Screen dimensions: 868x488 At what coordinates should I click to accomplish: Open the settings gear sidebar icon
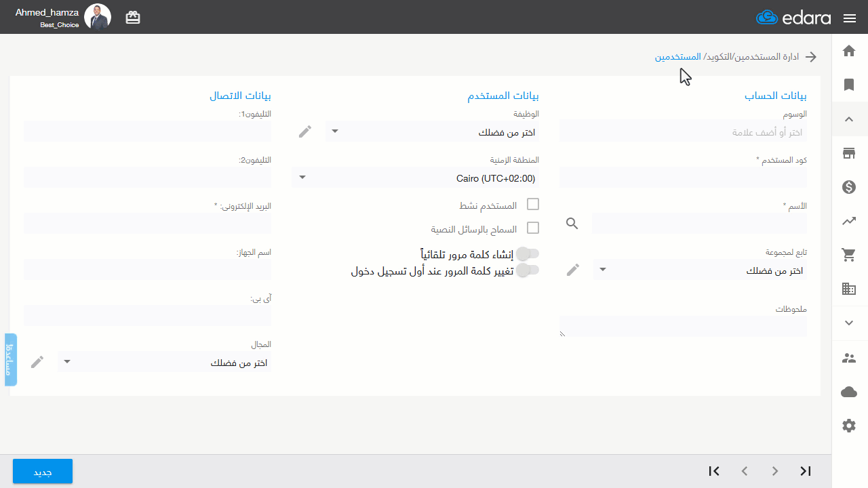click(849, 426)
